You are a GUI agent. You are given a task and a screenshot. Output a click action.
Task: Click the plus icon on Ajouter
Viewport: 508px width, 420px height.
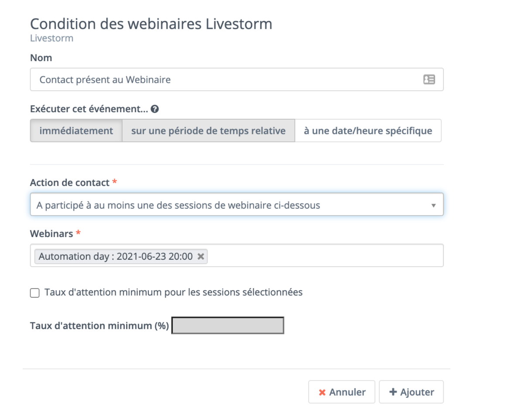(393, 392)
